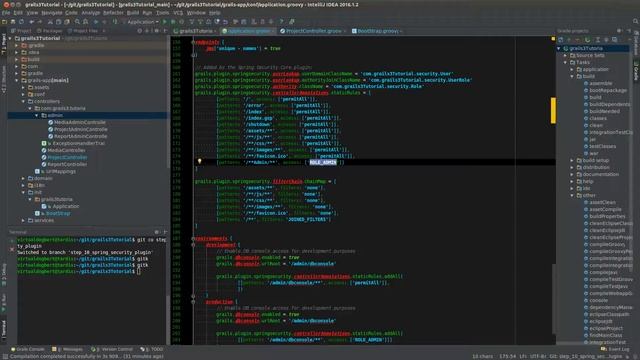Collapse the admin package node
This screenshot has width=640, height=360.
[x=37, y=116]
